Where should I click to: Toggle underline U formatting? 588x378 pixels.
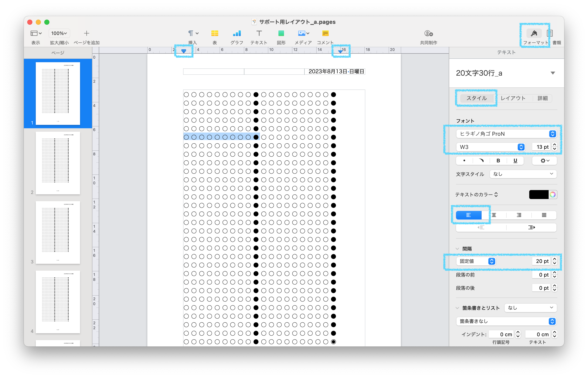pyautogui.click(x=515, y=161)
